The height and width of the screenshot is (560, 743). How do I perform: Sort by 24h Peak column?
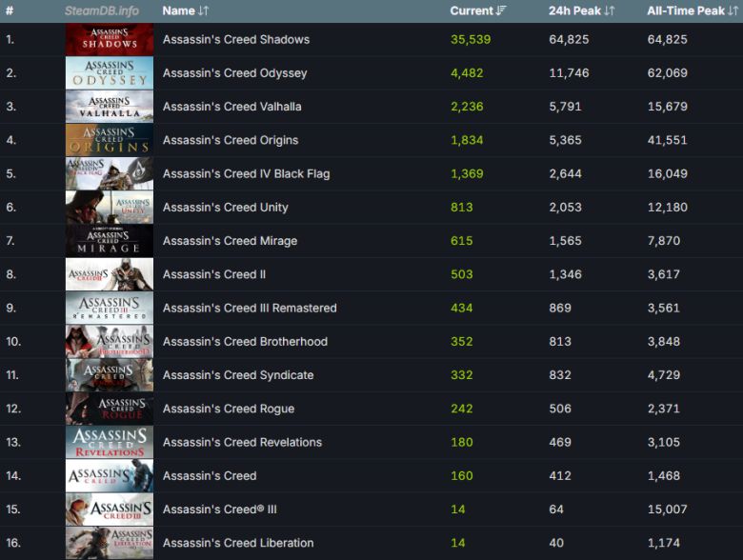point(581,10)
